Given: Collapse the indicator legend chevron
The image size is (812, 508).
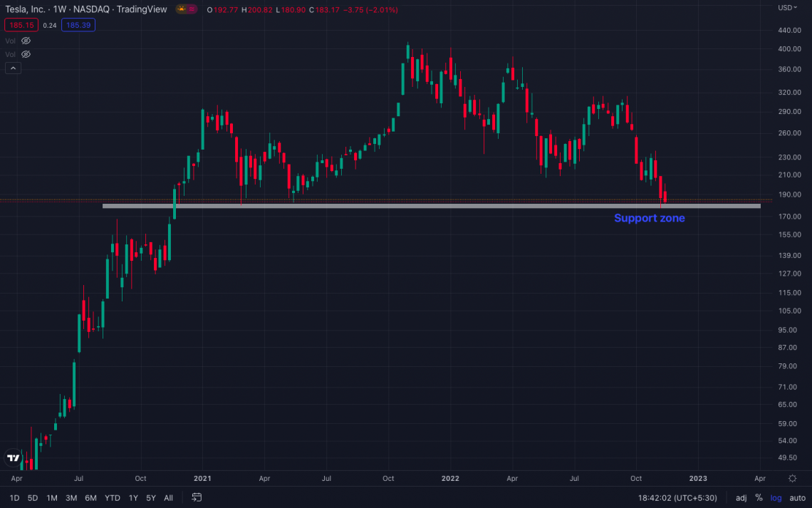Looking at the screenshot, I should [x=13, y=68].
